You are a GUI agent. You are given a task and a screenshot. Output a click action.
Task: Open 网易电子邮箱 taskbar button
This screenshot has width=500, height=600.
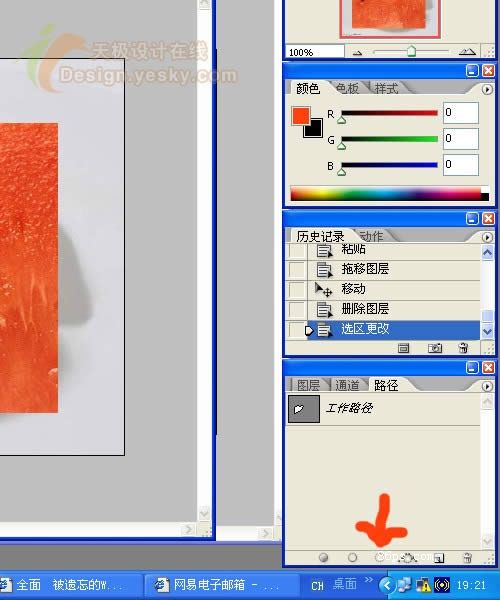220,585
